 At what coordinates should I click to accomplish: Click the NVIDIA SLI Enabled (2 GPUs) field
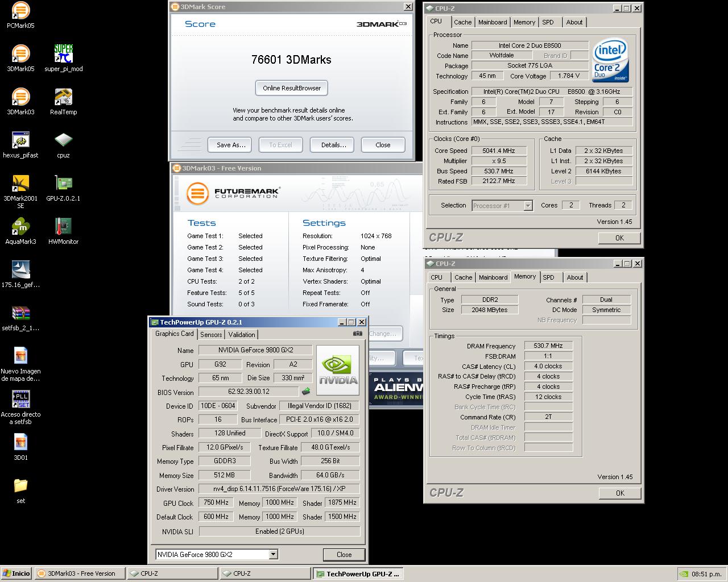(279, 531)
